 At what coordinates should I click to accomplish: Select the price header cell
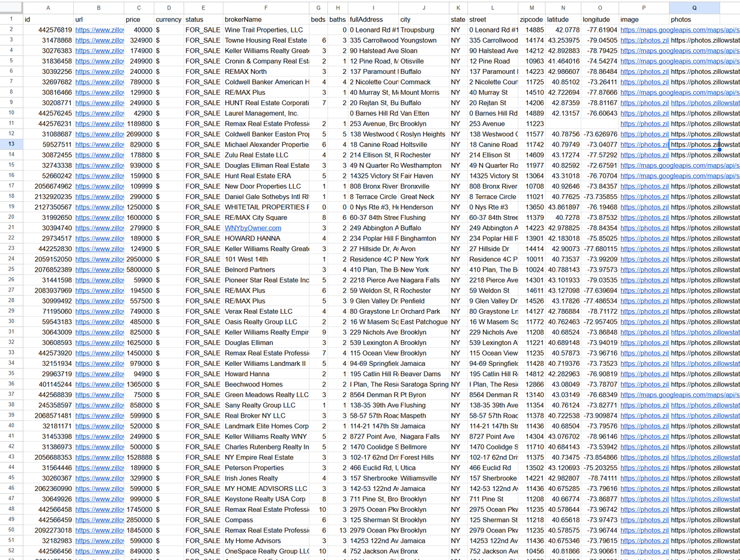pyautogui.click(x=139, y=19)
